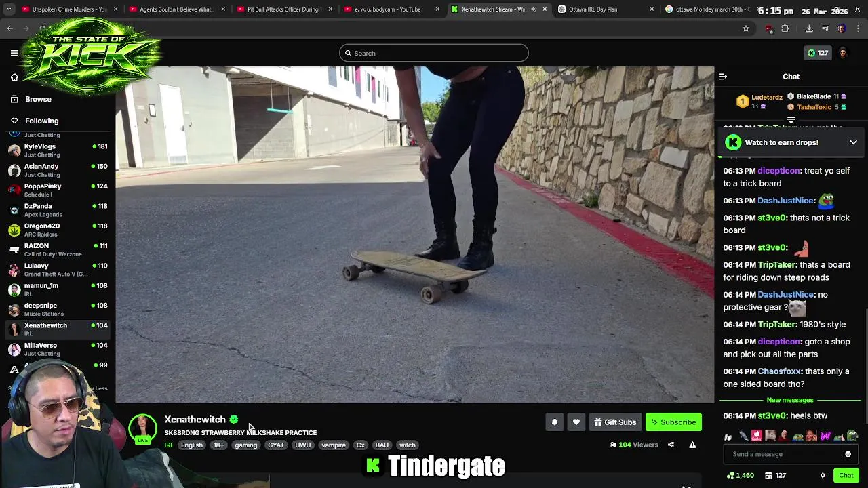868x488 pixels.
Task: Select the witch tag
Action: tap(408, 445)
